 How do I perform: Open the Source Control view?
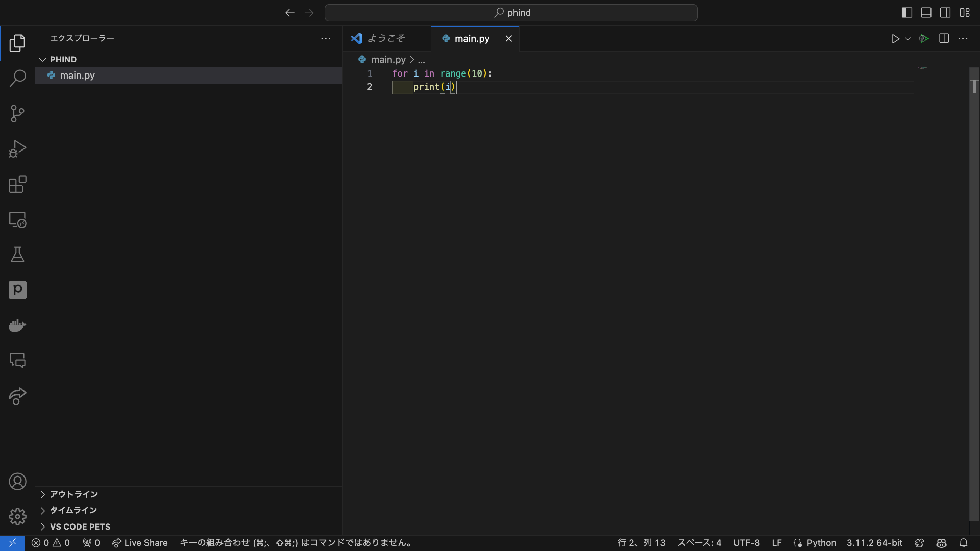17,113
